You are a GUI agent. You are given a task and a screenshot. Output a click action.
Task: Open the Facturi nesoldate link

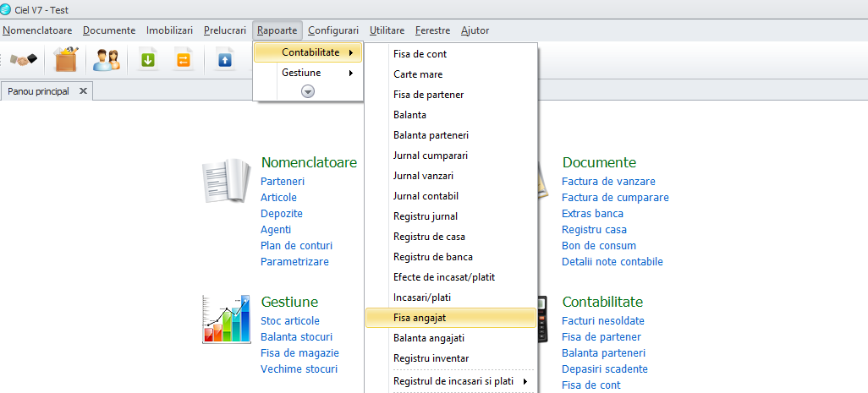(x=603, y=320)
